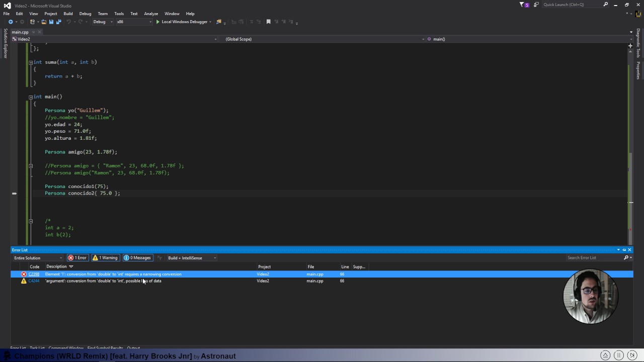Viewport: 644px width, 362px height.
Task: Click the Undo arrow icon
Action: pyautogui.click(x=68, y=22)
